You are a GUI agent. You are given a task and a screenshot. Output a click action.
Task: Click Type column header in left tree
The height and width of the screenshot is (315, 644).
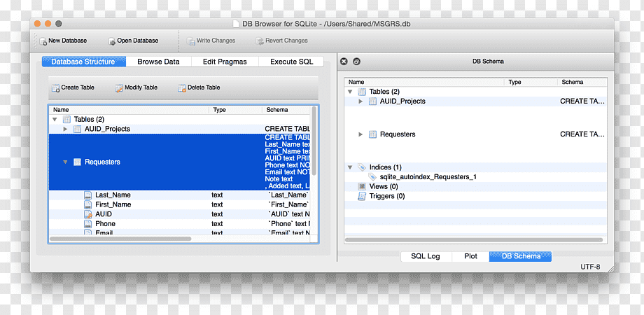pos(235,110)
